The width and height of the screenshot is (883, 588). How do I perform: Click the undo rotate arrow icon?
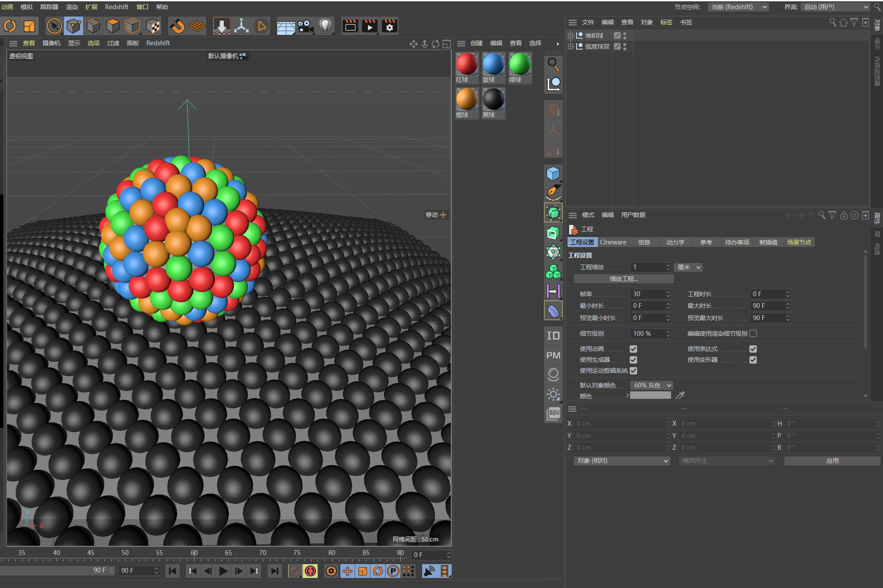click(x=10, y=26)
